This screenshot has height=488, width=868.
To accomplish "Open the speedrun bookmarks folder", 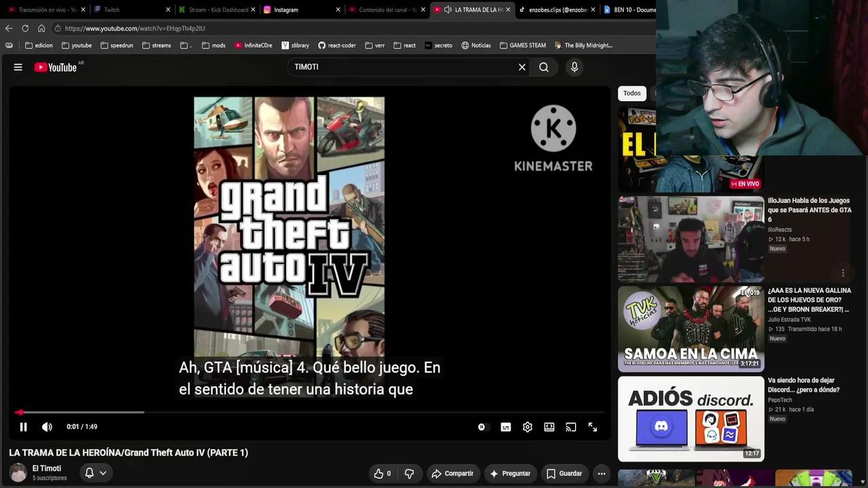I will coord(117,45).
